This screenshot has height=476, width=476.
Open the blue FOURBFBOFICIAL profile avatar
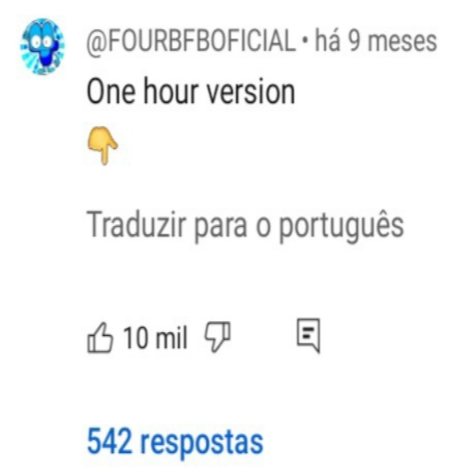(x=42, y=47)
